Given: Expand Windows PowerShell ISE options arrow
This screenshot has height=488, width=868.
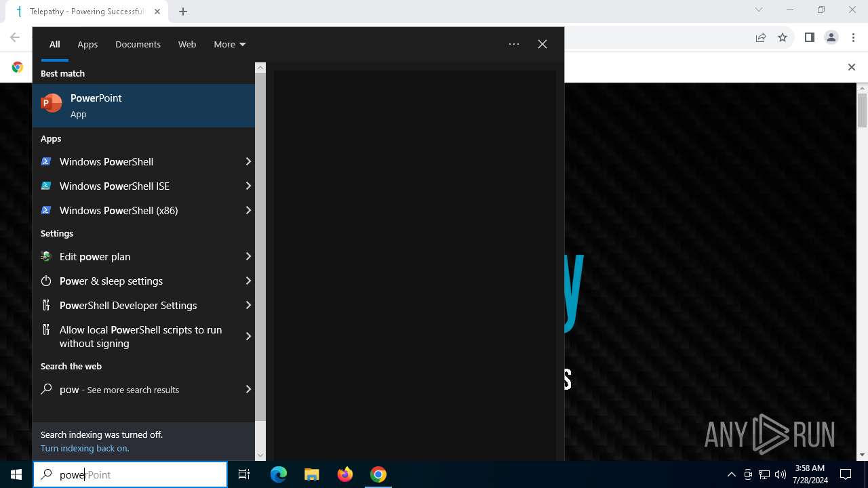Looking at the screenshot, I should pos(248,186).
